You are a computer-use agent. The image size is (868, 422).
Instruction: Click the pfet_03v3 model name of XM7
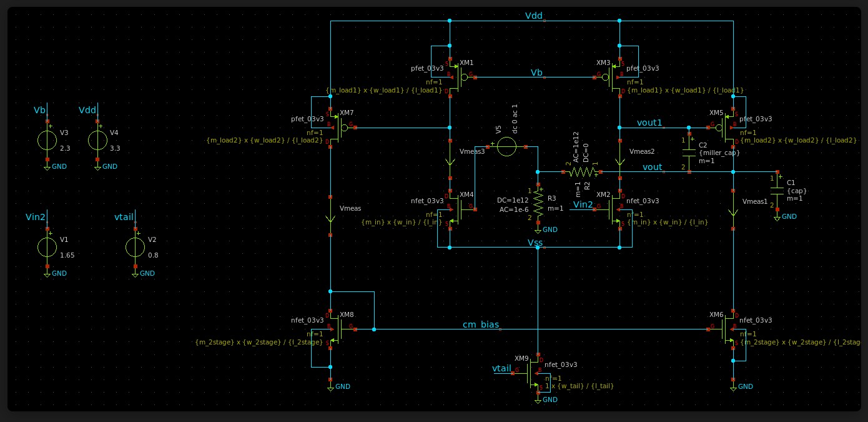click(x=307, y=119)
